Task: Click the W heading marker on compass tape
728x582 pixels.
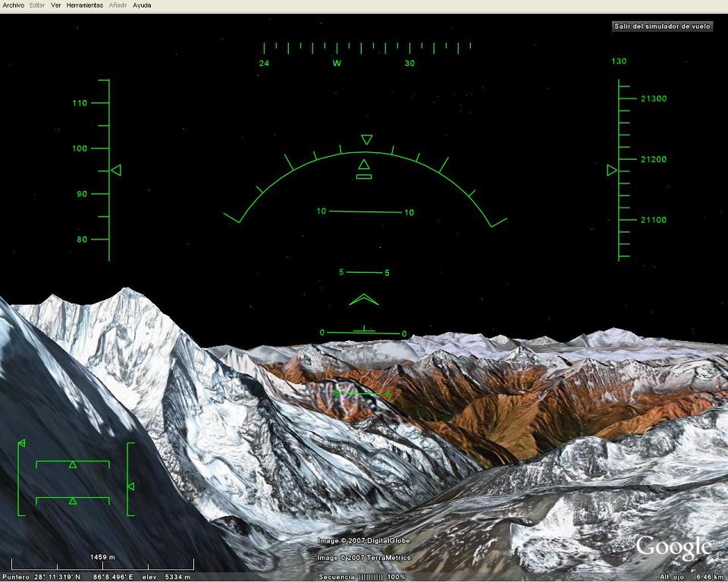Action: (336, 64)
